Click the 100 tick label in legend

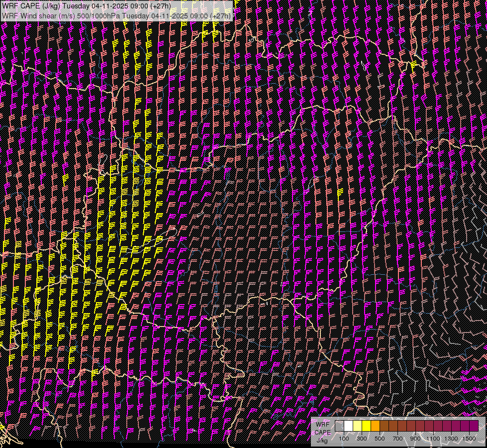(x=344, y=439)
